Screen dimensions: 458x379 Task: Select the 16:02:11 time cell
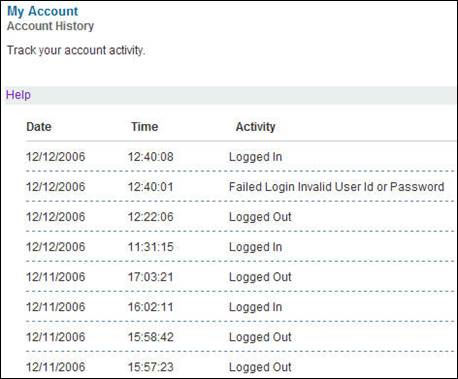[151, 307]
